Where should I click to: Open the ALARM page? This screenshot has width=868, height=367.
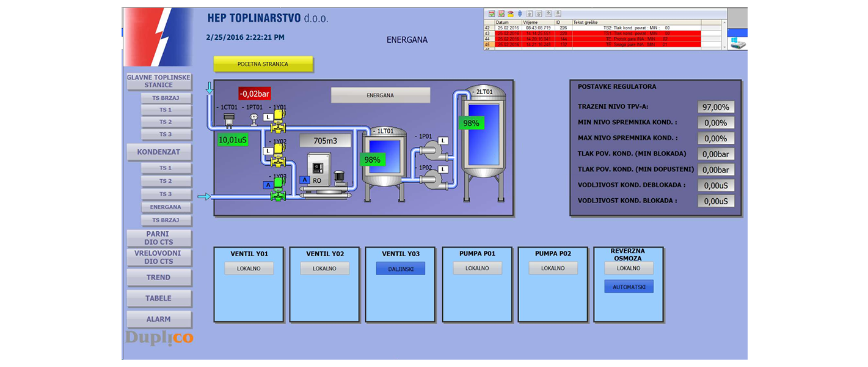[159, 319]
